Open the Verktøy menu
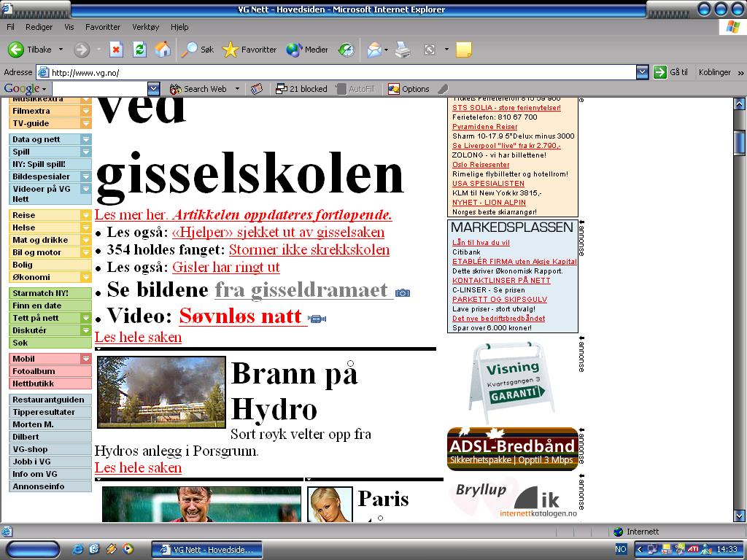 coord(146,27)
